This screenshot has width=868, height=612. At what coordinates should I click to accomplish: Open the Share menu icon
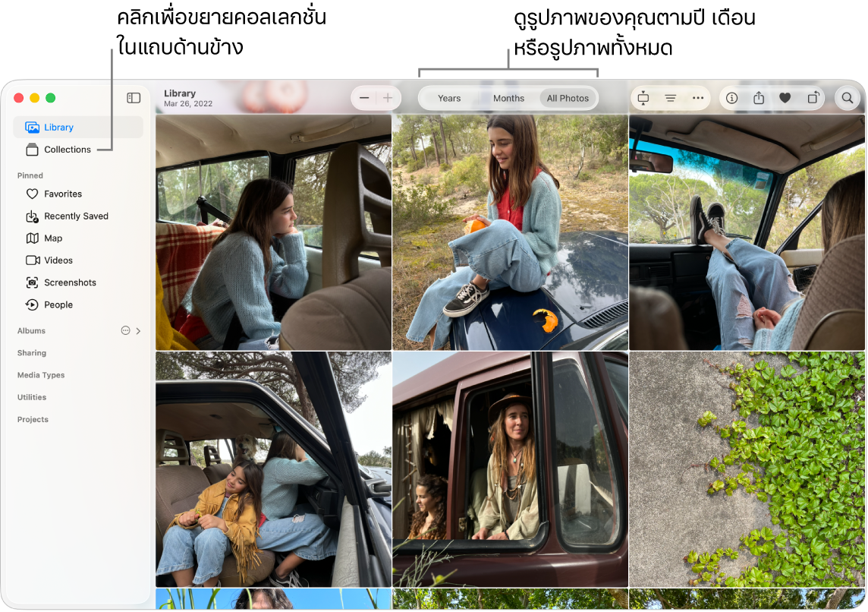[x=759, y=98]
